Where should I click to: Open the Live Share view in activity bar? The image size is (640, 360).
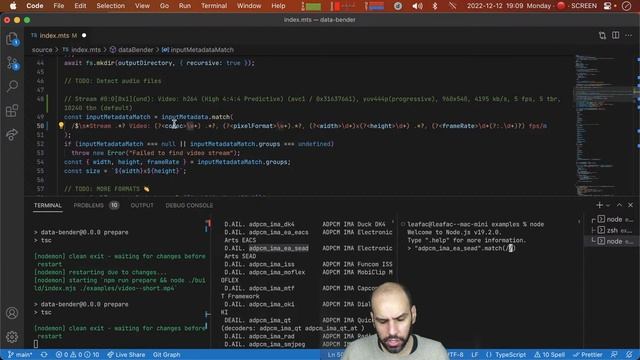coord(12,134)
